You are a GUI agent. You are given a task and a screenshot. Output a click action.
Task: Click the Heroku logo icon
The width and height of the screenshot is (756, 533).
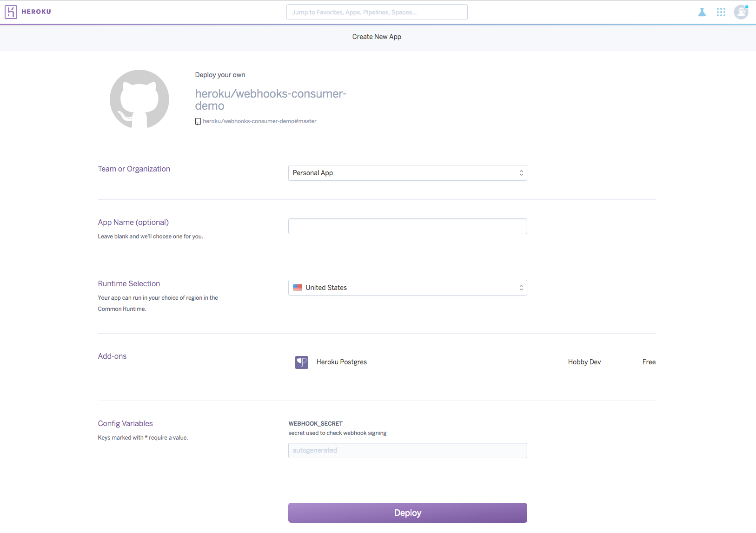11,12
